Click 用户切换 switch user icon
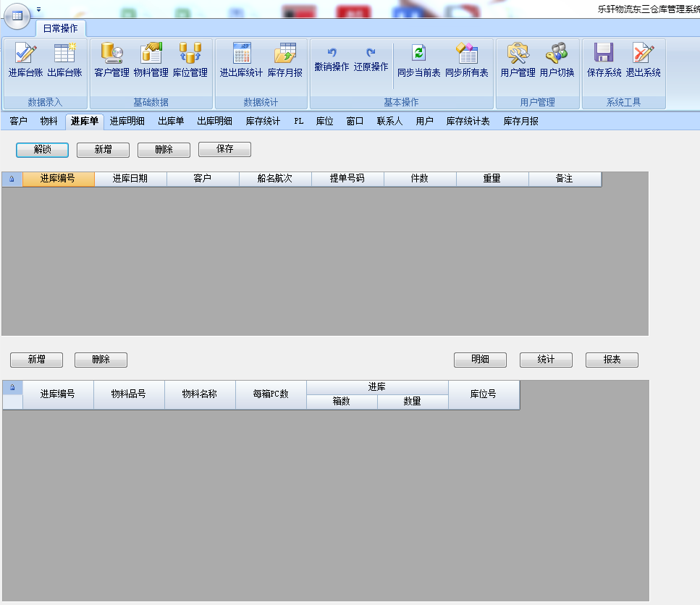 (557, 60)
